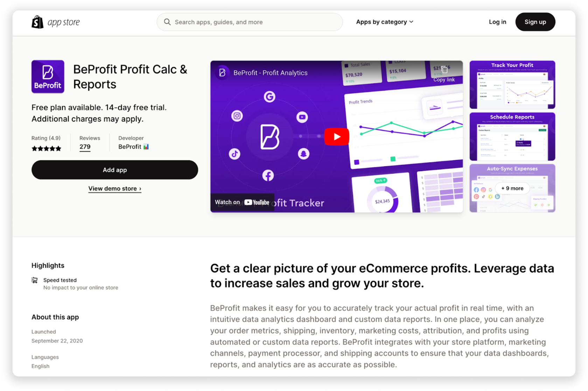Click the TikTok icon in the video graphic
This screenshot has height=391, width=588.
(235, 153)
